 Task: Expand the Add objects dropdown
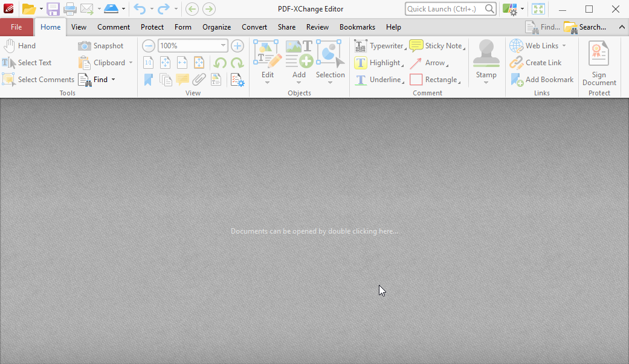(x=299, y=83)
